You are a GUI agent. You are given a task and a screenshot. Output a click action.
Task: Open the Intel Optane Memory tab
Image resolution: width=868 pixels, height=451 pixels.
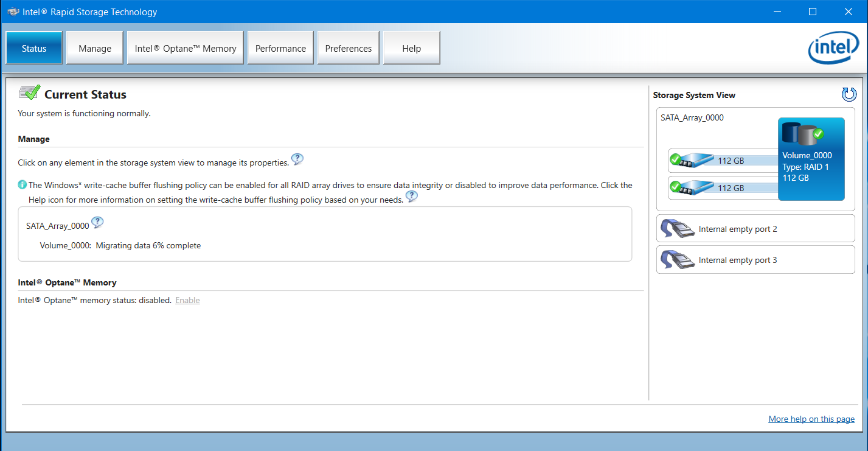tap(186, 48)
